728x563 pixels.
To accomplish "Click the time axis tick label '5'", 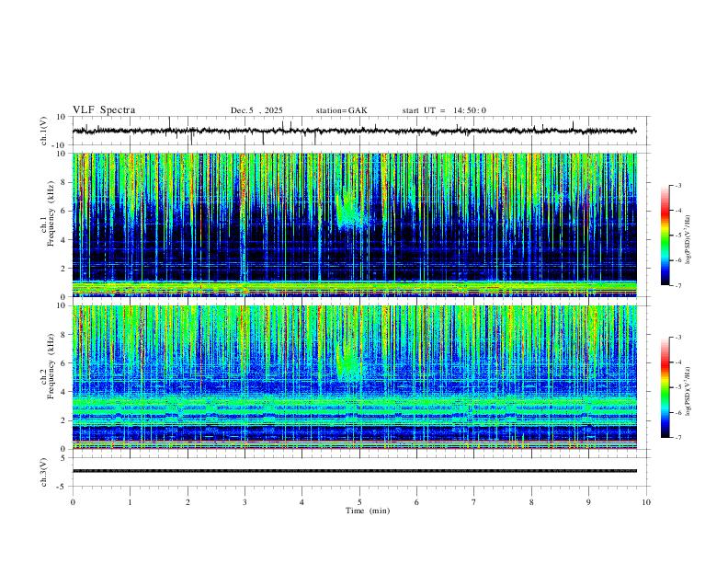I will click(359, 502).
